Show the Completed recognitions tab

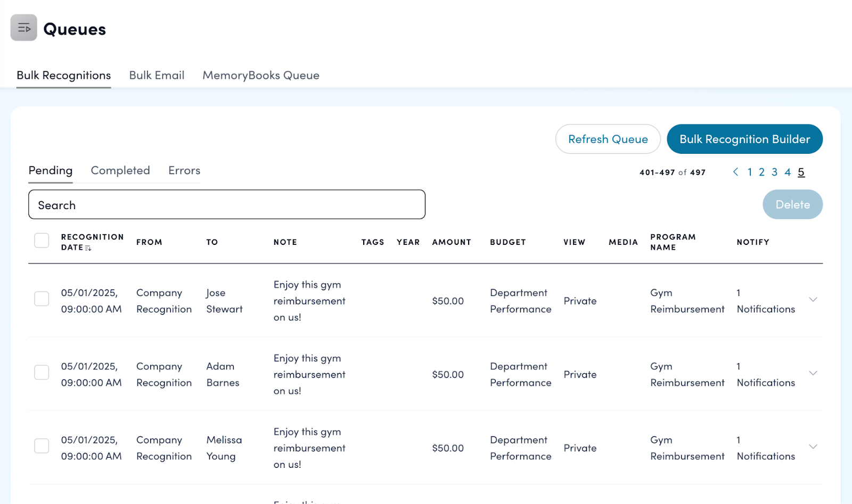(120, 171)
